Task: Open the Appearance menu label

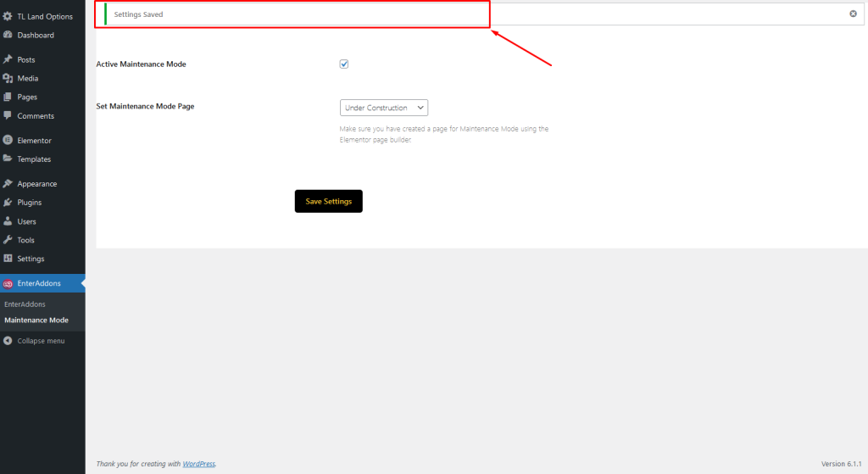Action: click(x=37, y=183)
